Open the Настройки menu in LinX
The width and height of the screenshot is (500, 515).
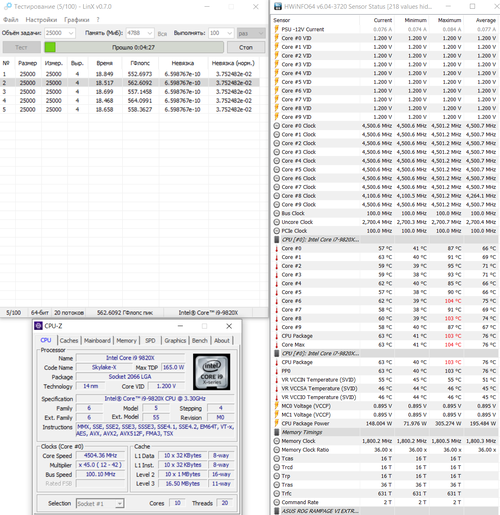41,20
